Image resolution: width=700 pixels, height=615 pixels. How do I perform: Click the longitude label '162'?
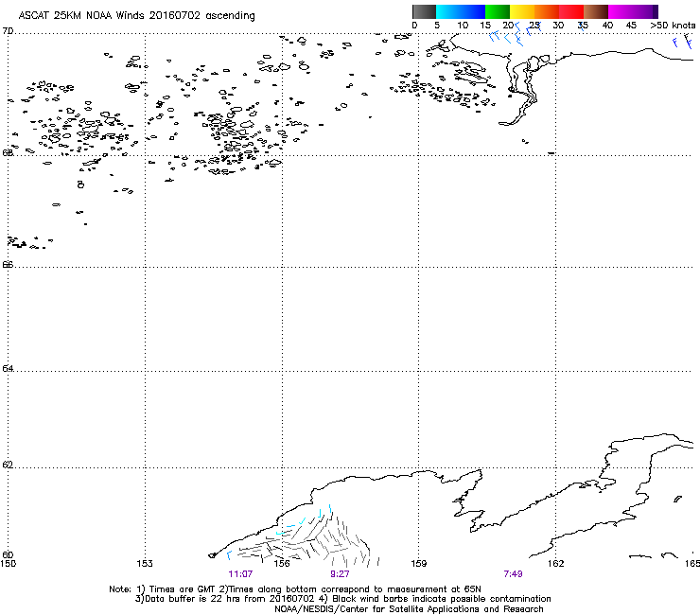point(556,564)
